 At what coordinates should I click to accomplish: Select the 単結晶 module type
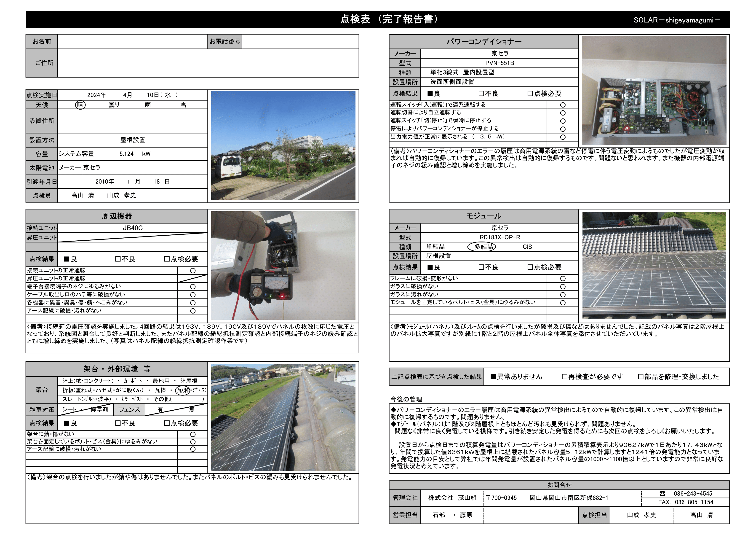[435, 247]
